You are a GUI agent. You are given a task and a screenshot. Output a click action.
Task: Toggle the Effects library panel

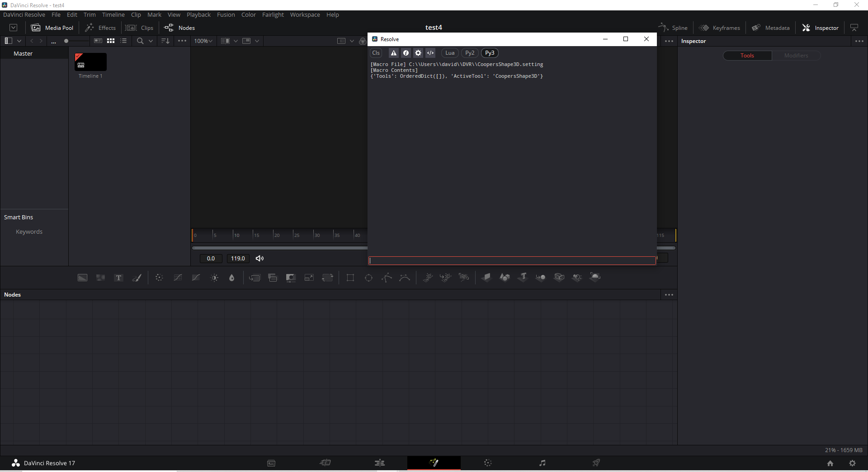100,28
